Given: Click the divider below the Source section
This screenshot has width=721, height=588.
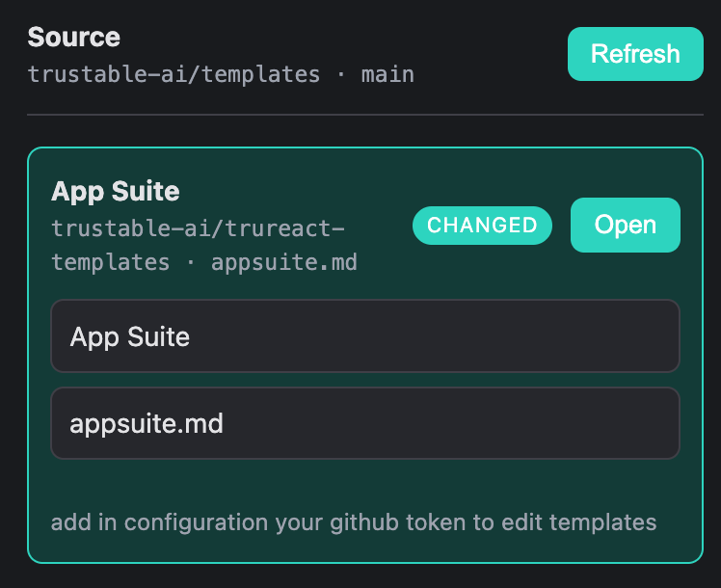Looking at the screenshot, I should (x=365, y=115).
